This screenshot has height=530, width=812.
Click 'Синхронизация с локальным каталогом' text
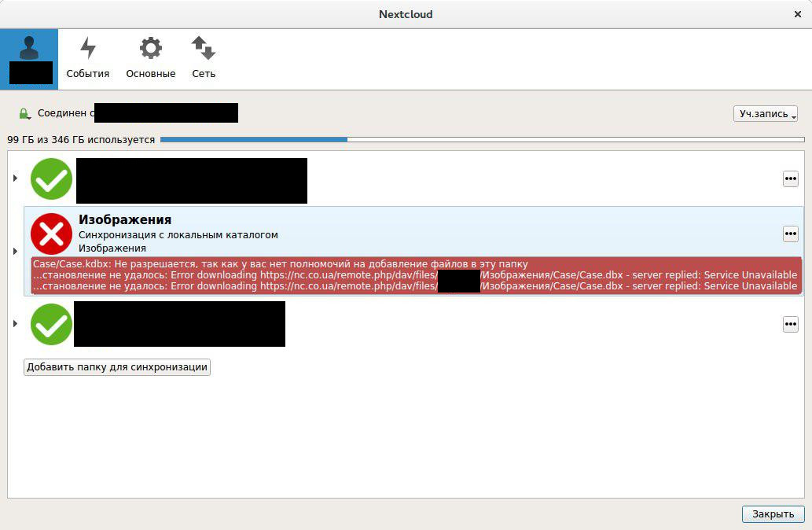(x=178, y=234)
